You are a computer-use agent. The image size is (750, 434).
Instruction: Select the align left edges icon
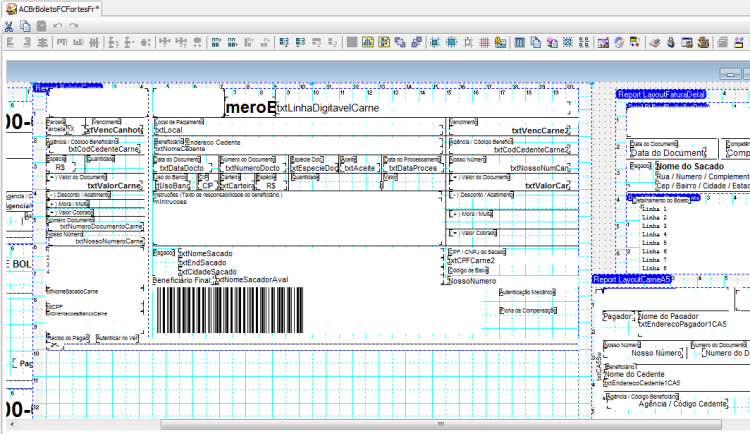pyautogui.click(x=11, y=43)
